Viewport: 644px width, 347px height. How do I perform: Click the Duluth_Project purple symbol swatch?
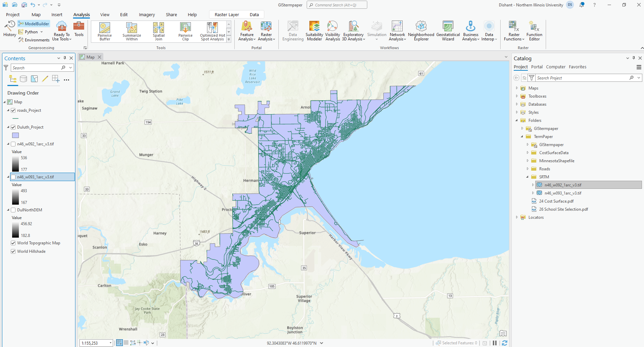[15, 135]
